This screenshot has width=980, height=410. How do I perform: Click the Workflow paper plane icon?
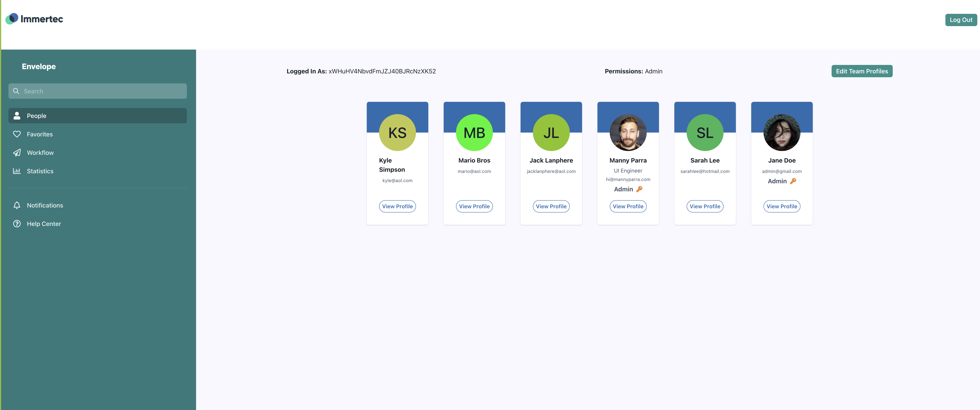(x=17, y=153)
